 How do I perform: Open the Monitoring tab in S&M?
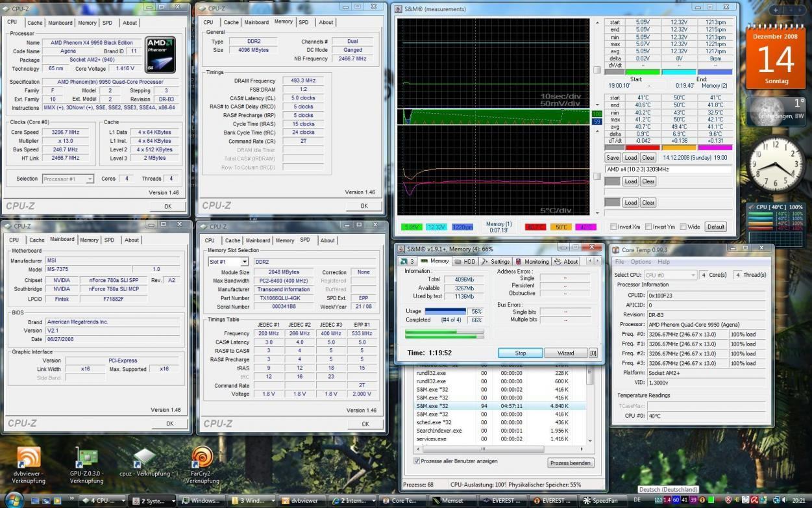[x=532, y=261]
